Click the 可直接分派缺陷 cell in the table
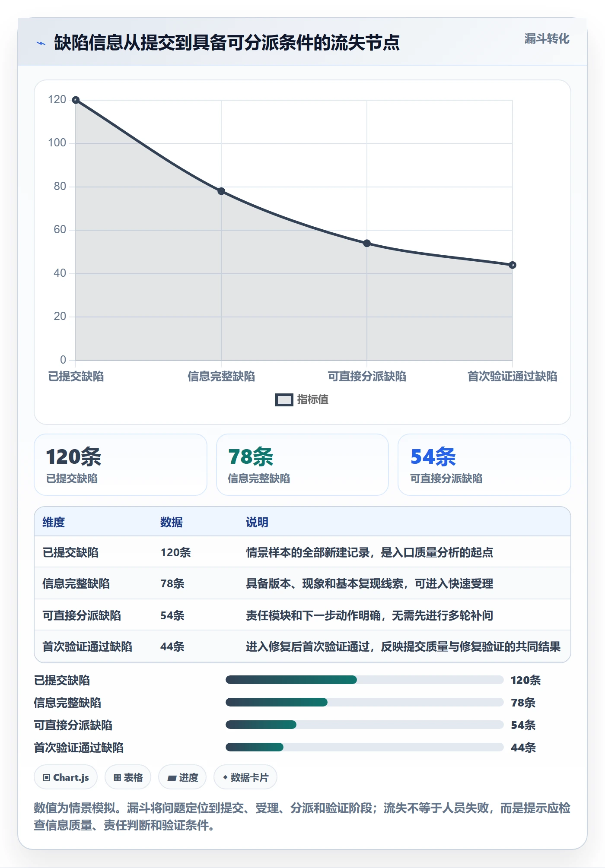This screenshot has width=605, height=868. pyautogui.click(x=82, y=615)
